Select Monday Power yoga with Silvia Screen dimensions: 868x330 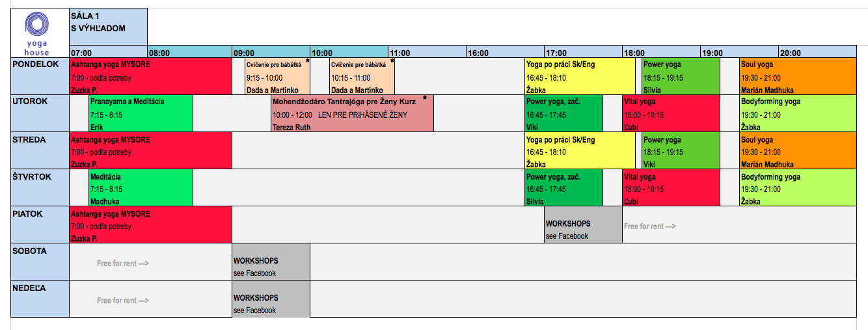click(x=681, y=77)
